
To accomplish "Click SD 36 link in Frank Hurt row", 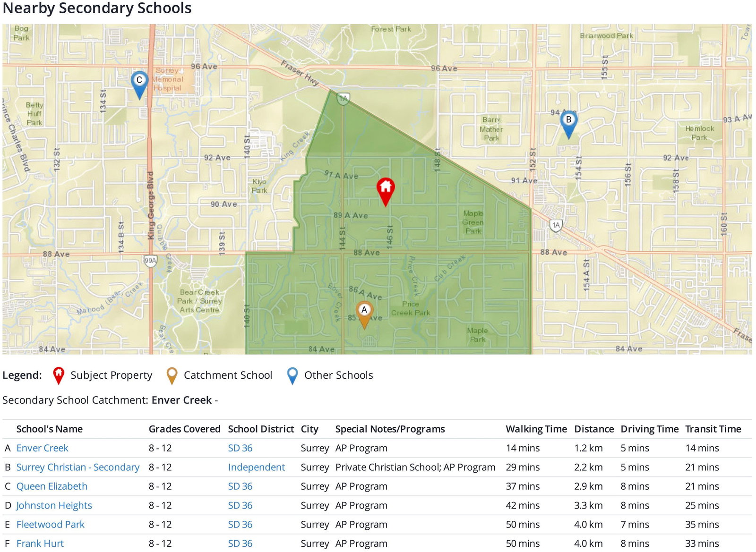I will (240, 544).
